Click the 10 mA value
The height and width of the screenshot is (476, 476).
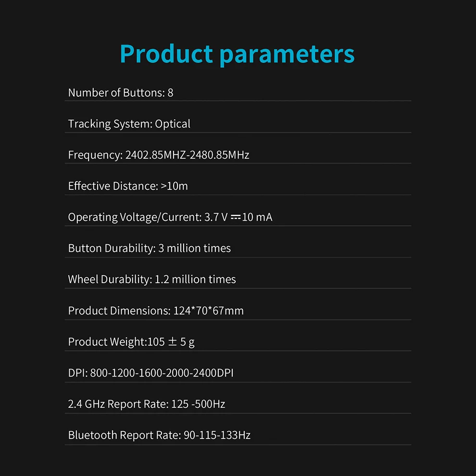(257, 217)
